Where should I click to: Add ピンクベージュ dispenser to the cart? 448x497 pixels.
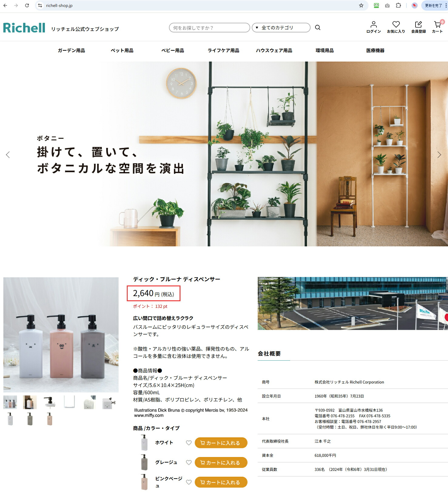point(221,482)
